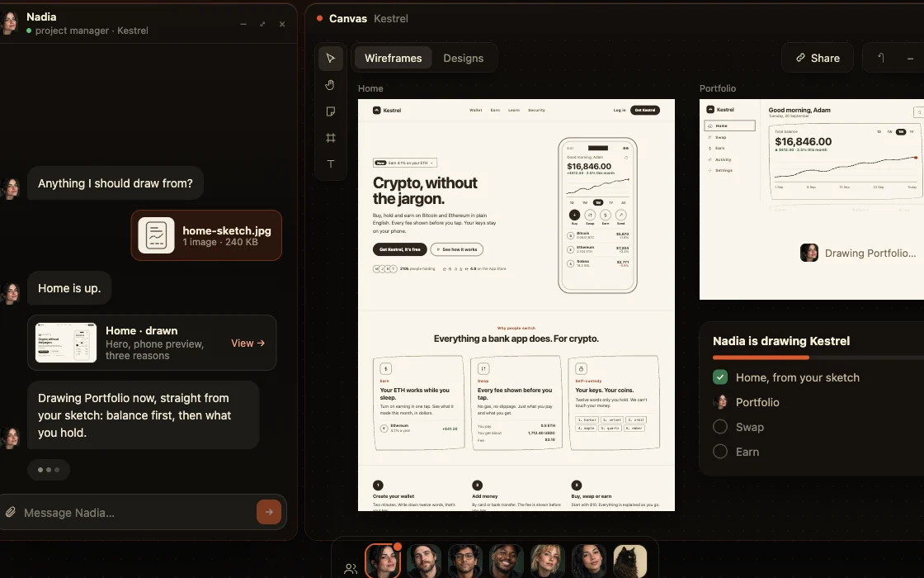Click the paperclip attach icon
The width and height of the screenshot is (924, 578).
pyautogui.click(x=11, y=512)
